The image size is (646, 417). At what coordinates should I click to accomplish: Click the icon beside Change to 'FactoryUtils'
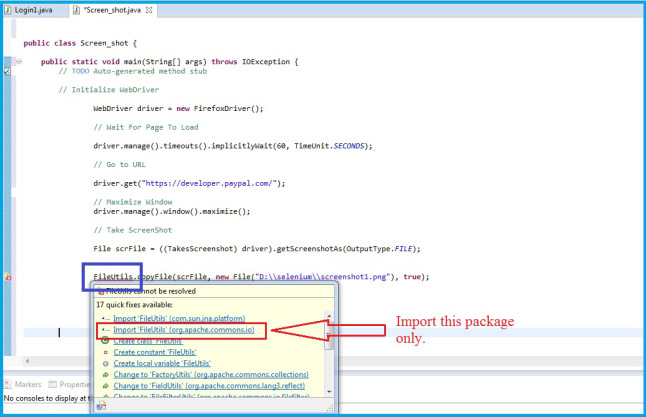105,375
